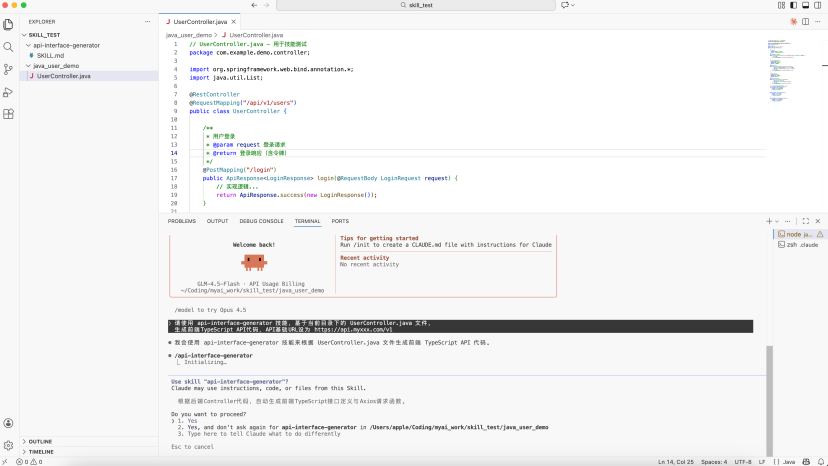This screenshot has width=828, height=466.
Task: Open SKILL.md in the explorer
Action: (50, 55)
